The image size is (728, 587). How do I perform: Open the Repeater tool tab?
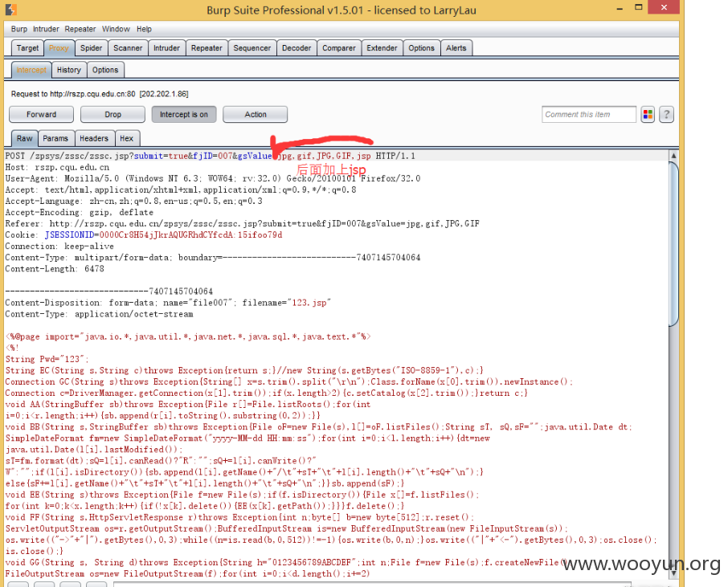(x=207, y=48)
